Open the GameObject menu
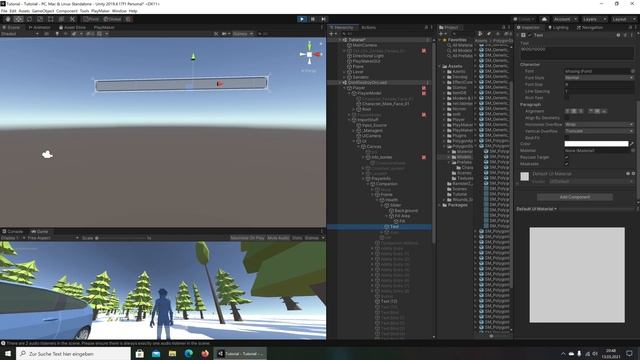 point(43,11)
